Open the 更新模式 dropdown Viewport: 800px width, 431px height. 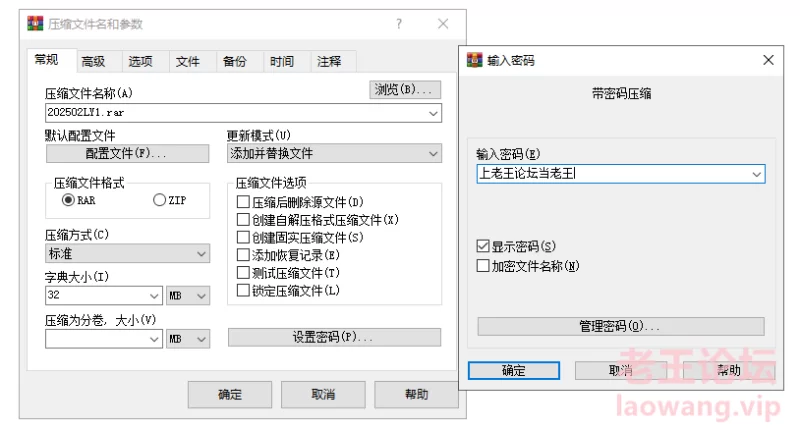coord(334,154)
